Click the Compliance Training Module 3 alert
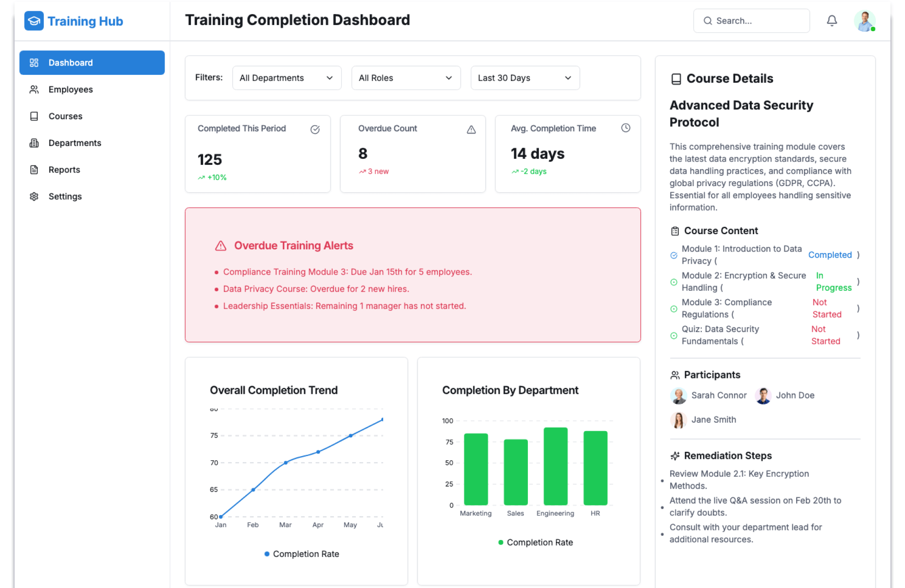 (347, 272)
